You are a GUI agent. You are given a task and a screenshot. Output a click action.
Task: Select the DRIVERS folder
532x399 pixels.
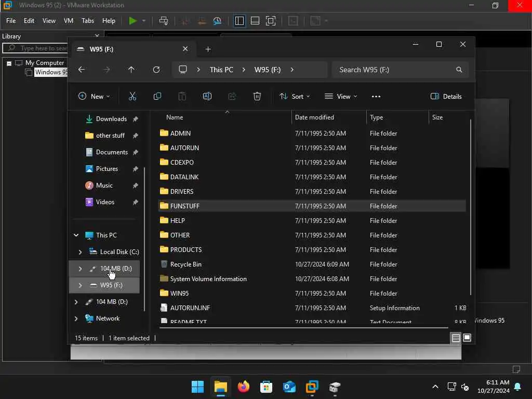pos(312,191)
